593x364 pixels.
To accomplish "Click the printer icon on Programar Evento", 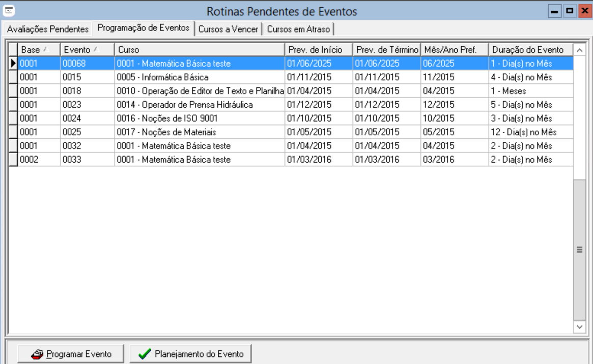I will 37,354.
